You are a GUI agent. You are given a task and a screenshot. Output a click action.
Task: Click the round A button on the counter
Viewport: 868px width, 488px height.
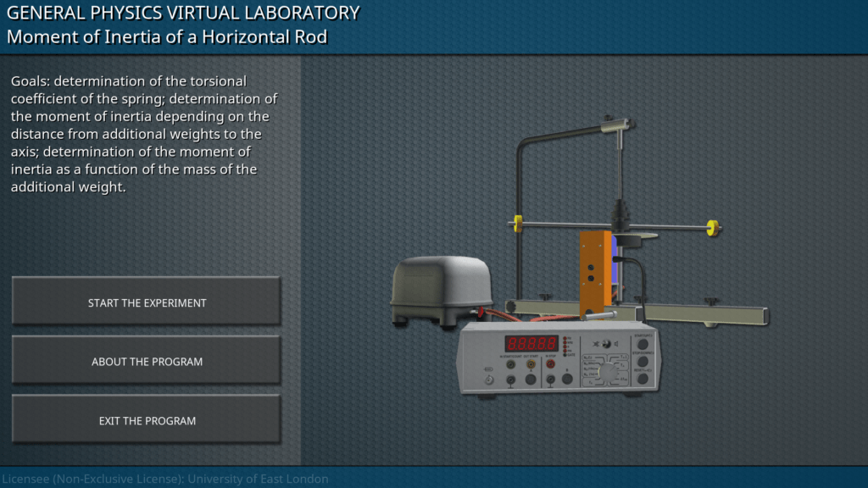[531, 380]
